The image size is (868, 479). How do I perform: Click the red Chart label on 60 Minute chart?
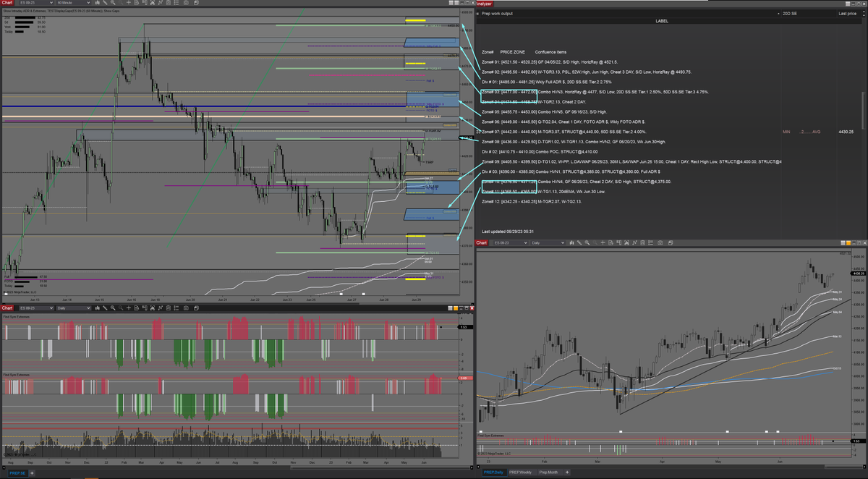[x=7, y=3]
